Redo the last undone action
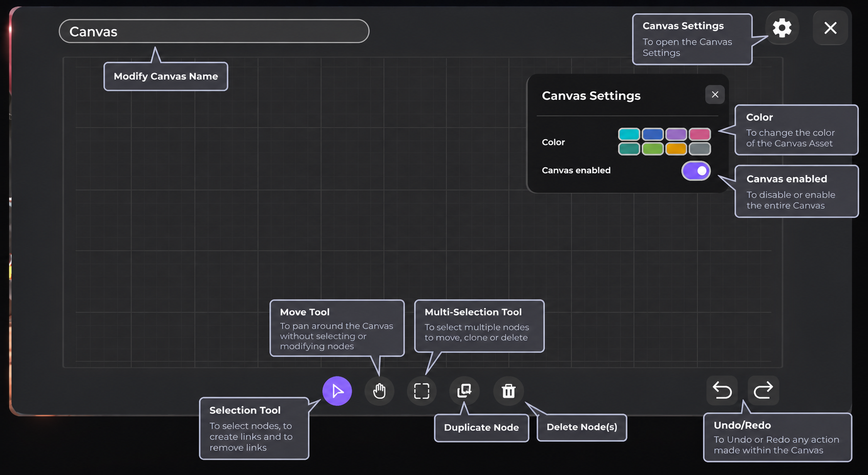This screenshot has height=475, width=868. [x=763, y=391]
